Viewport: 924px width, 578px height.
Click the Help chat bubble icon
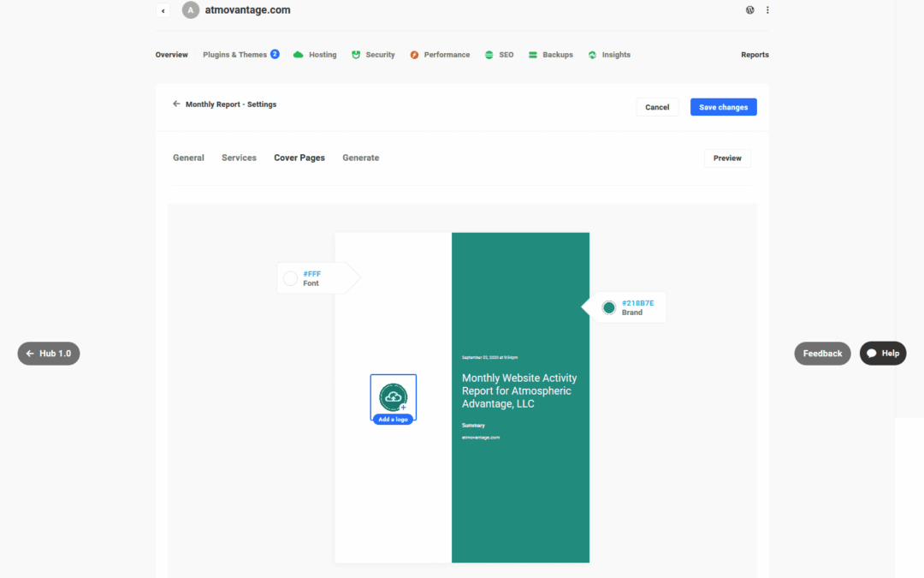(x=872, y=354)
